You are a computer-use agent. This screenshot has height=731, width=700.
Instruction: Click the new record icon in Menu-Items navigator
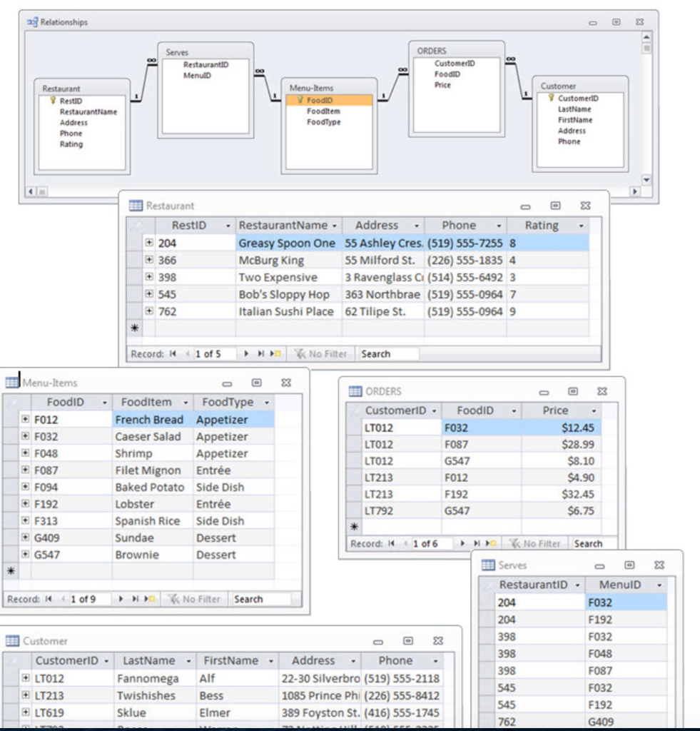click(151, 598)
